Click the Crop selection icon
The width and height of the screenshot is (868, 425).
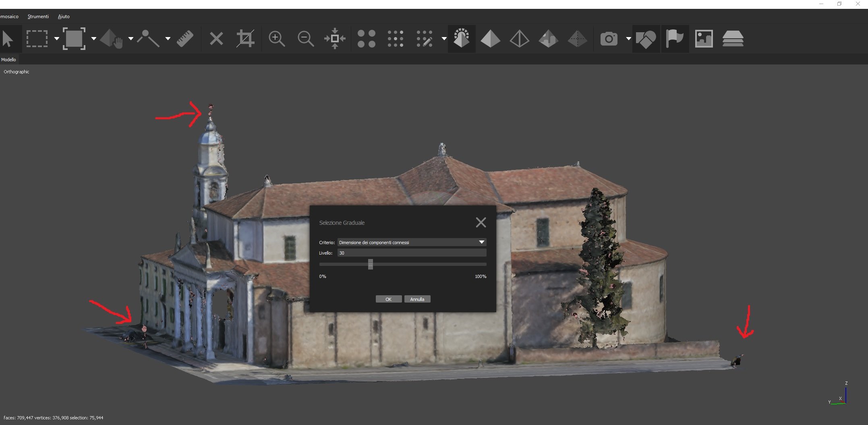[245, 39]
